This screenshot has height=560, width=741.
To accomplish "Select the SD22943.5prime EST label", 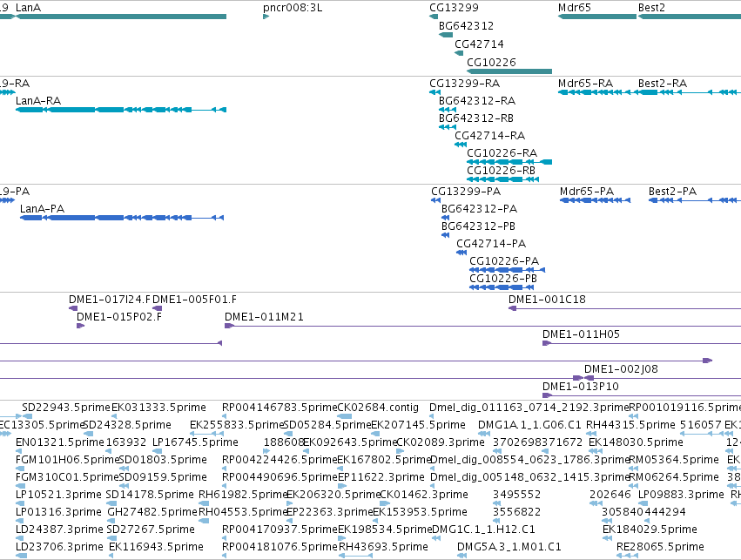I will coord(65,408).
